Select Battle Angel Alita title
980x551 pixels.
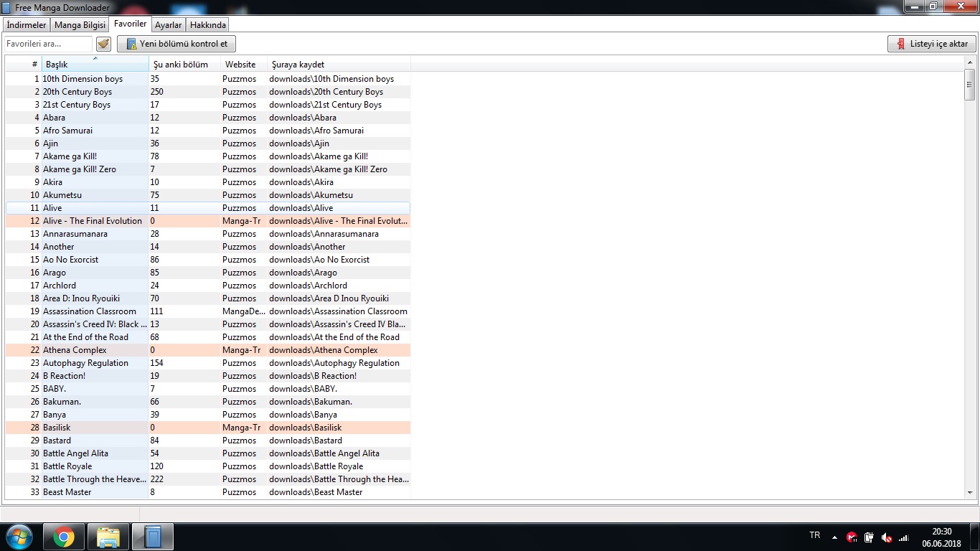(x=75, y=453)
